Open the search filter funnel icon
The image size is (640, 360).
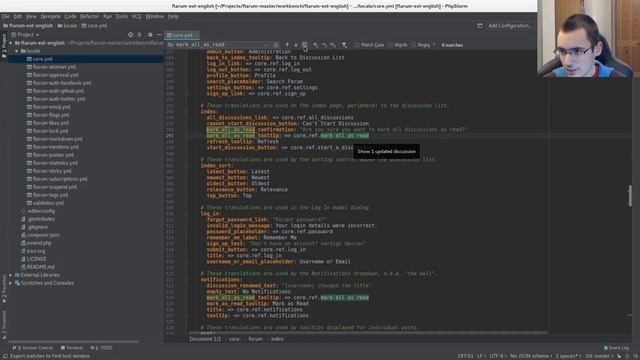pyautogui.click(x=344, y=44)
